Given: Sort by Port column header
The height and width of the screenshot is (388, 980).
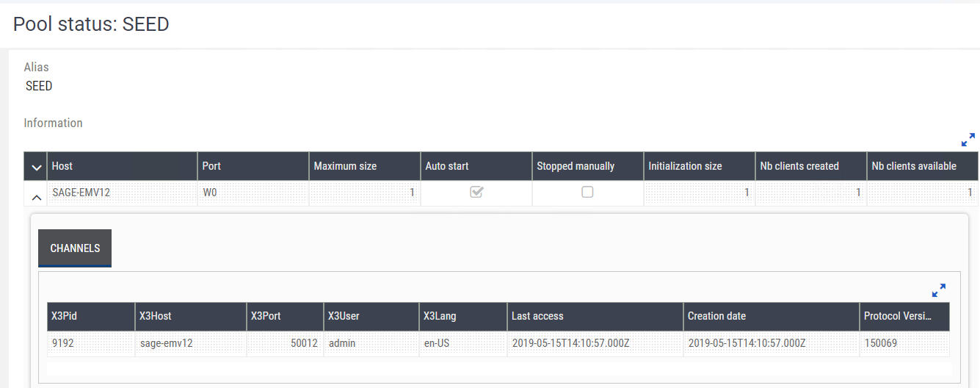Looking at the screenshot, I should pyautogui.click(x=253, y=166).
